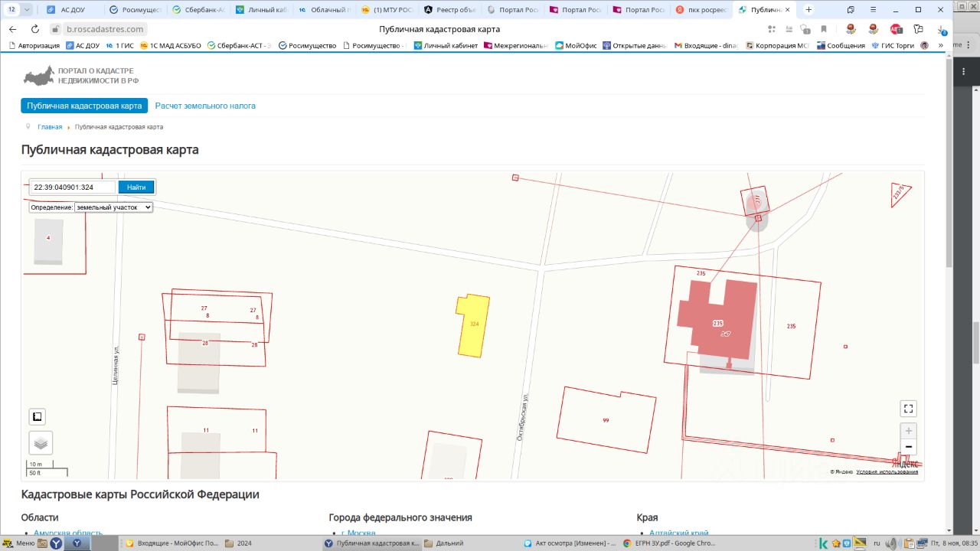The height and width of the screenshot is (551, 980).
Task: Switch to Акт осмотра taskbar window
Action: pos(572,543)
